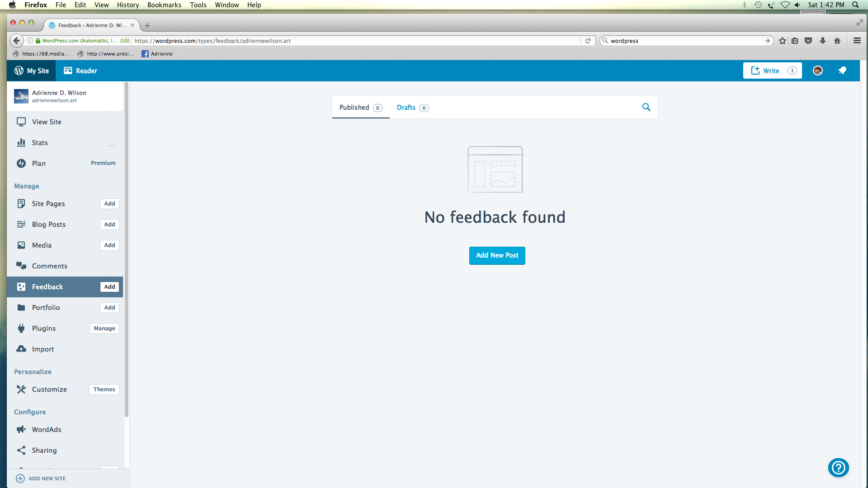The width and height of the screenshot is (868, 488).
Task: Click the user profile avatar icon
Action: pos(817,70)
